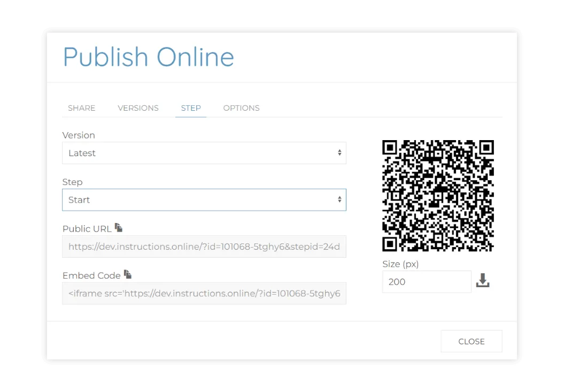Open the Version dropdown showing Latest
Viewport: 564px width, 392px height.
click(204, 153)
